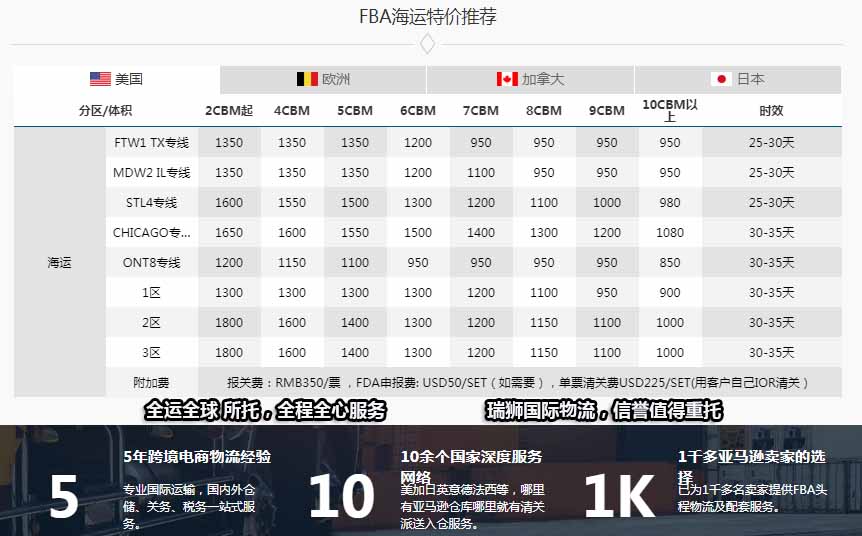Viewport: 862px width, 536px height.
Task: Click the FBA海运特价推荐 section title
Action: (427, 16)
